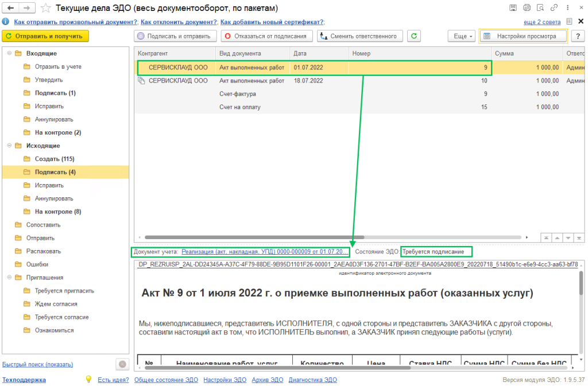The image size is (588, 386).
Task: Select Создать (115) folder in tree
Action: click(x=54, y=159)
